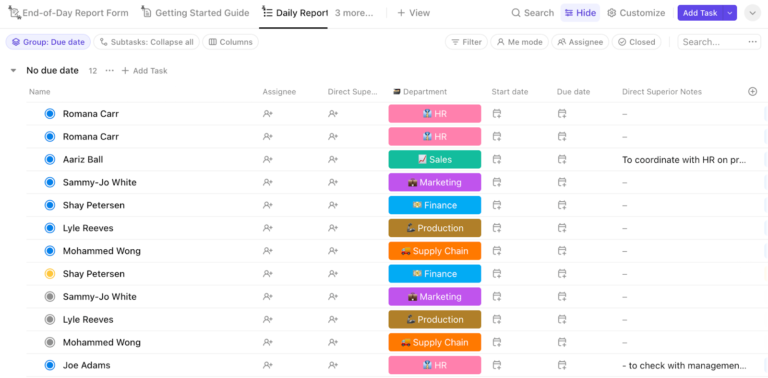Screen dimensions: 768x378
Task: Select the Daily Report tab
Action: coord(295,13)
